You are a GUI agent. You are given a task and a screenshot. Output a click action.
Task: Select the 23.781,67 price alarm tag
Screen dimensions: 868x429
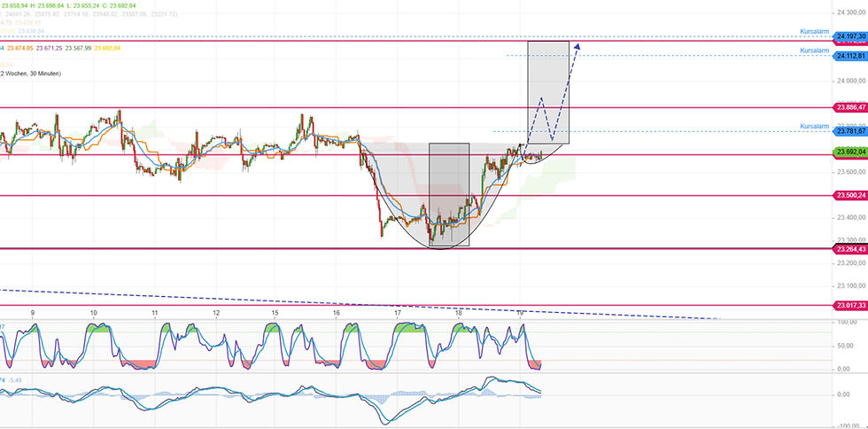[x=850, y=131]
